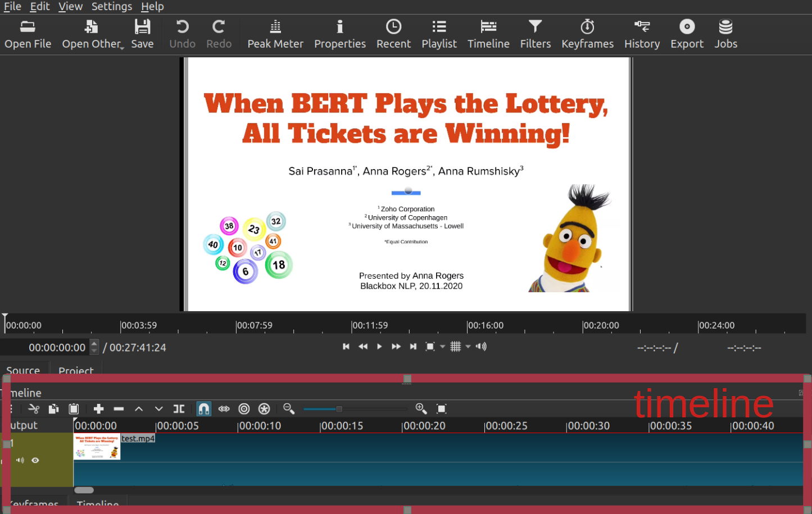812x514 pixels.
Task: Select the test.mp4 clip thumbnail in timeline
Action: coord(97,447)
